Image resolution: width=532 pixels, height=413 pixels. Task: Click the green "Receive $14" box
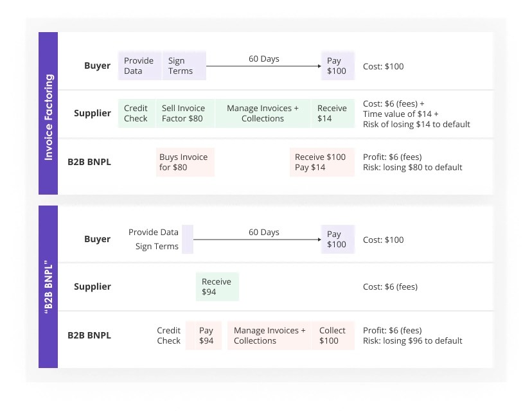pos(332,113)
